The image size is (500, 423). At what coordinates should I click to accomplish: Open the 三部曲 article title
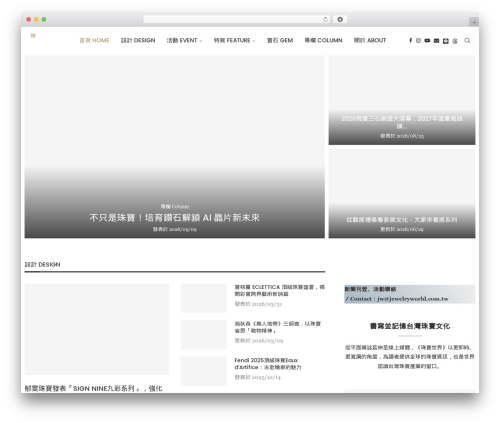click(x=278, y=327)
